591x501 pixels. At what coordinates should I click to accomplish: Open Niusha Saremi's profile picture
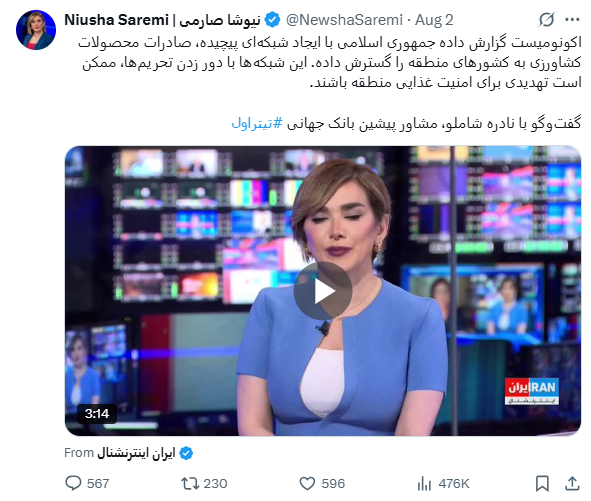pos(36,30)
